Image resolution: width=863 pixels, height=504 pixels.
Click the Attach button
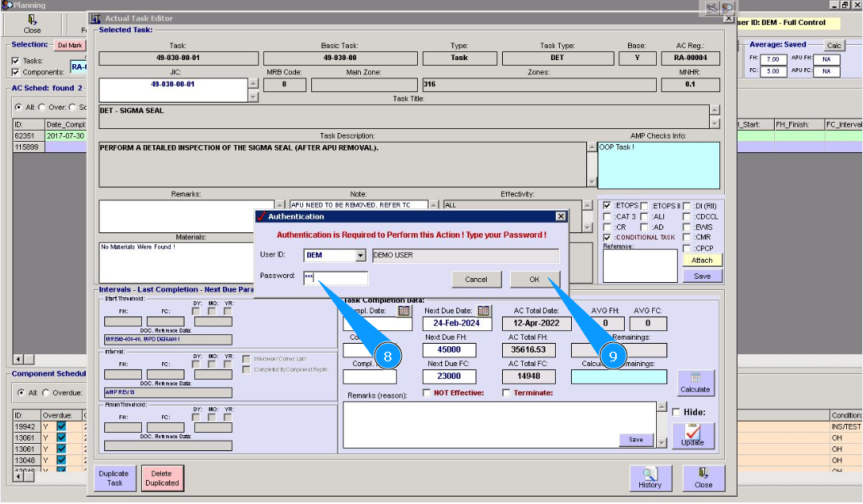tap(702, 260)
